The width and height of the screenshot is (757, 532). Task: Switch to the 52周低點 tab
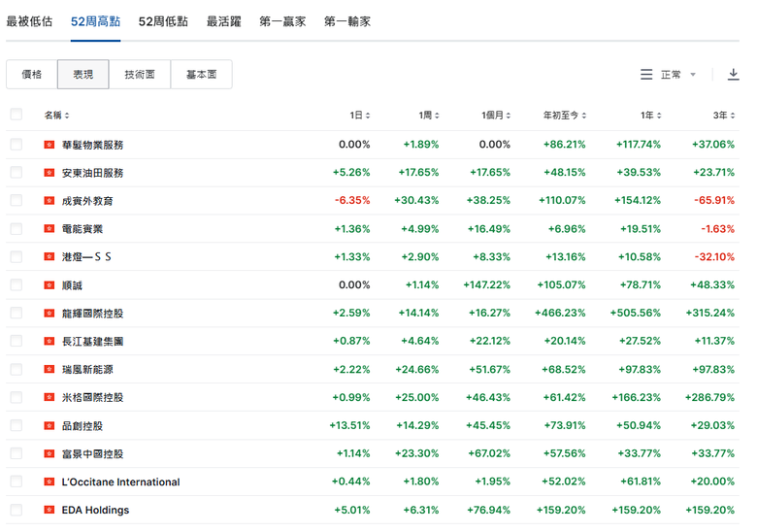coord(163,21)
